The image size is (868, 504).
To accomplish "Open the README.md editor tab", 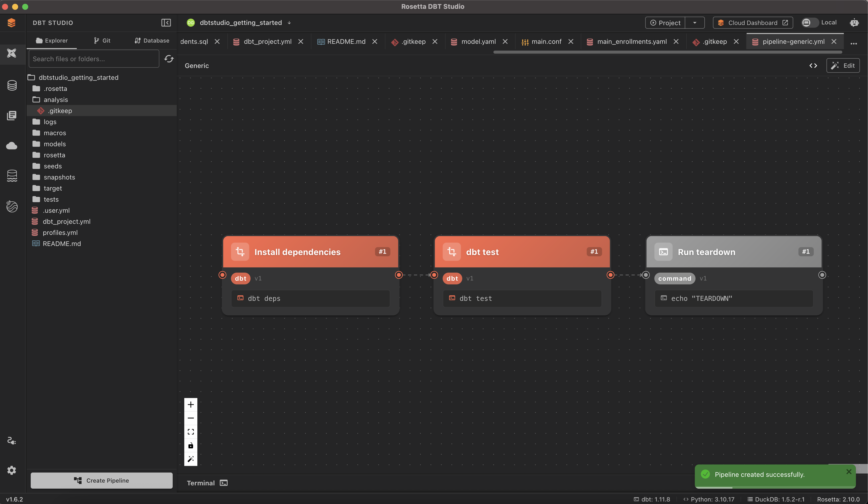I will click(x=346, y=42).
